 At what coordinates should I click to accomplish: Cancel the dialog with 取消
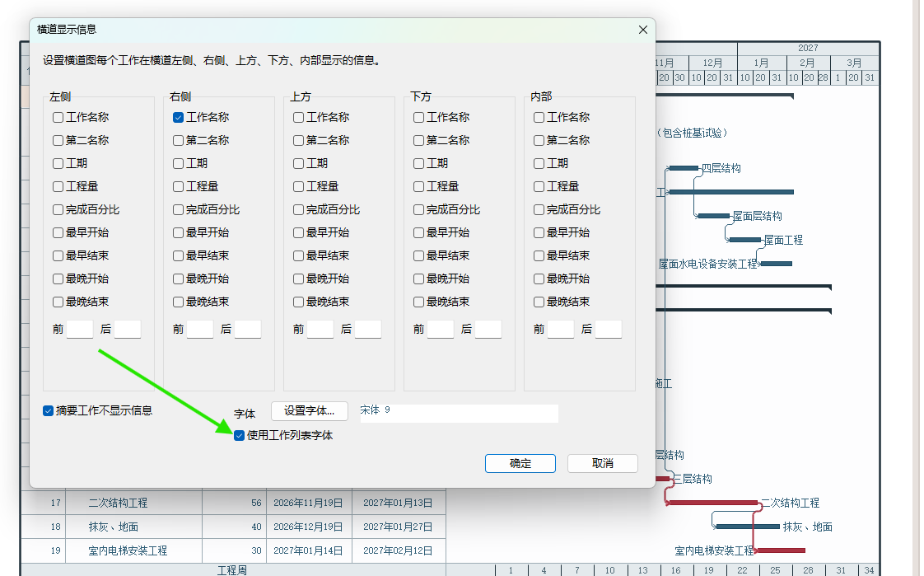602,463
